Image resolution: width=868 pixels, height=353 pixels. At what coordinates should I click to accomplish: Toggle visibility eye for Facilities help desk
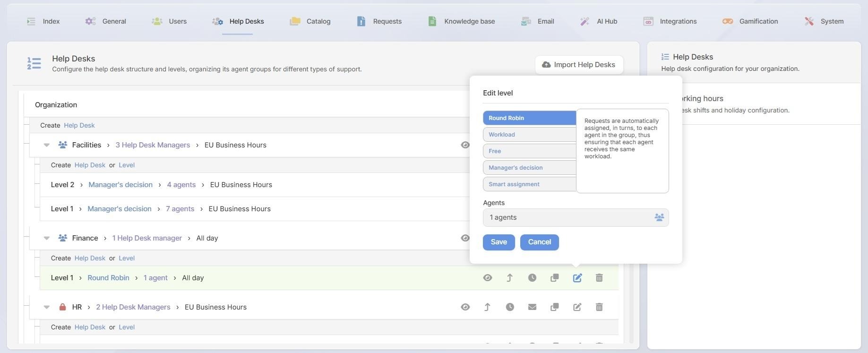pos(465,145)
